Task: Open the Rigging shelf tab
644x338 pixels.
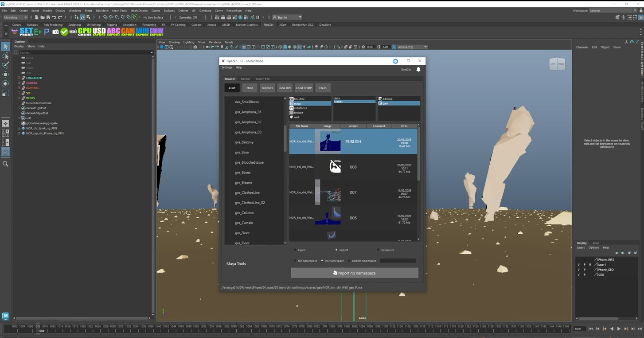Action: (x=112, y=25)
